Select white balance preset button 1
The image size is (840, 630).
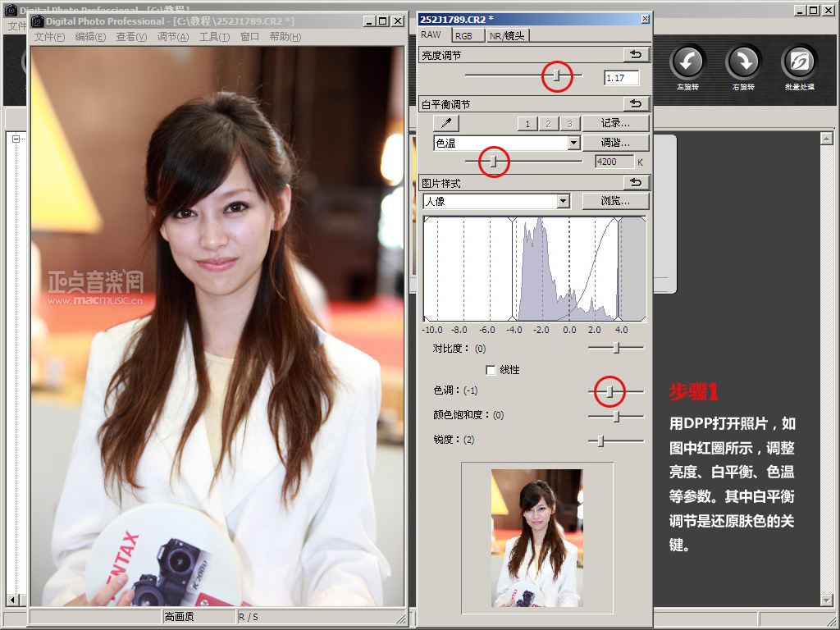[x=527, y=124]
